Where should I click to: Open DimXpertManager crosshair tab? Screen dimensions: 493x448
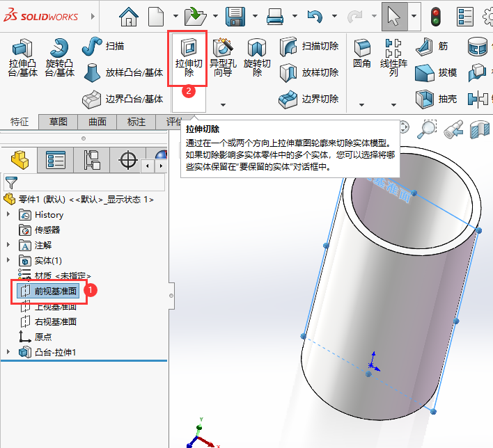pyautogui.click(x=128, y=160)
